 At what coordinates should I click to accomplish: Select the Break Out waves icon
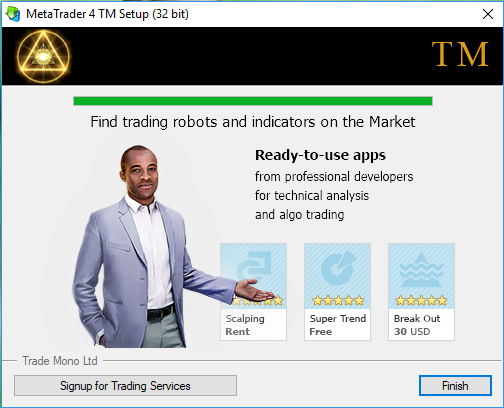coord(421,270)
